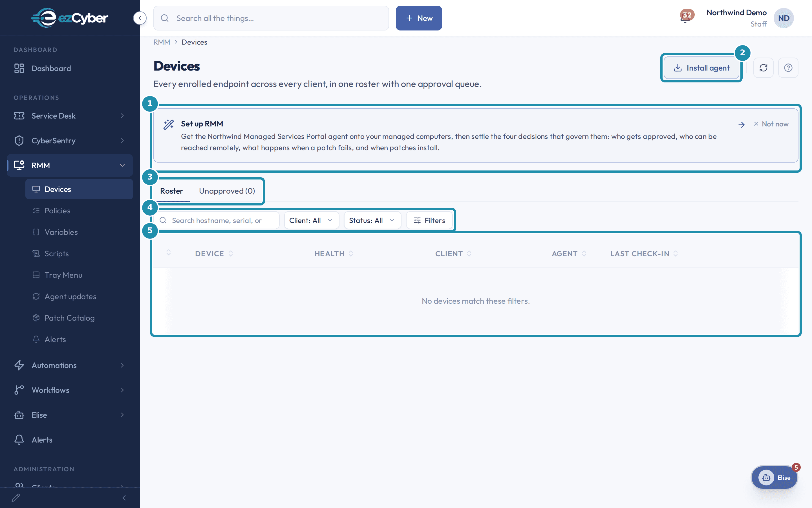Open the Filters button
The image size is (812, 508).
tap(429, 220)
